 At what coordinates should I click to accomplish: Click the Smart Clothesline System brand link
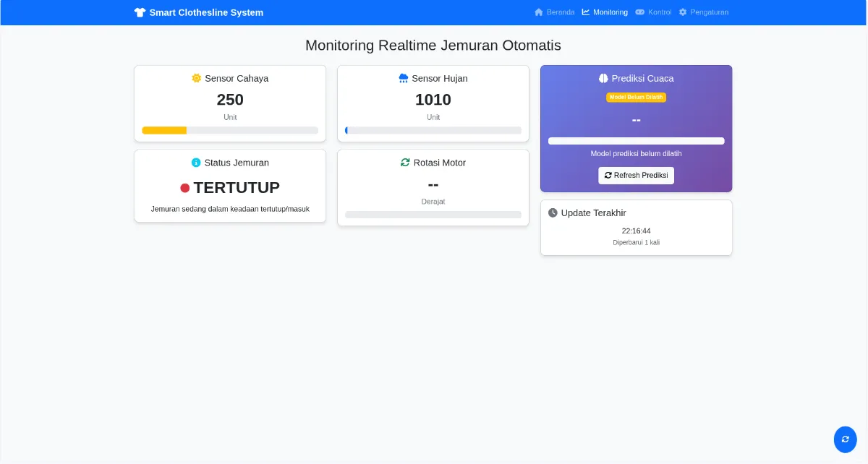[x=205, y=12]
